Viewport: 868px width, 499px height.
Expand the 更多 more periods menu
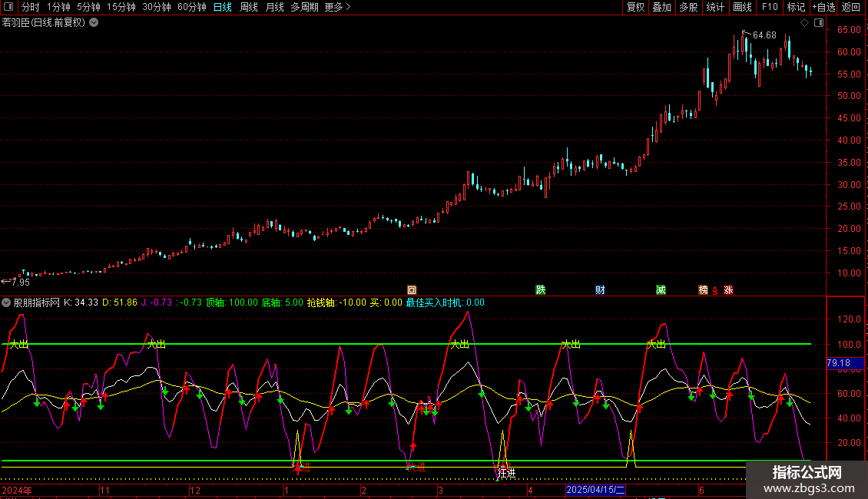tap(337, 7)
